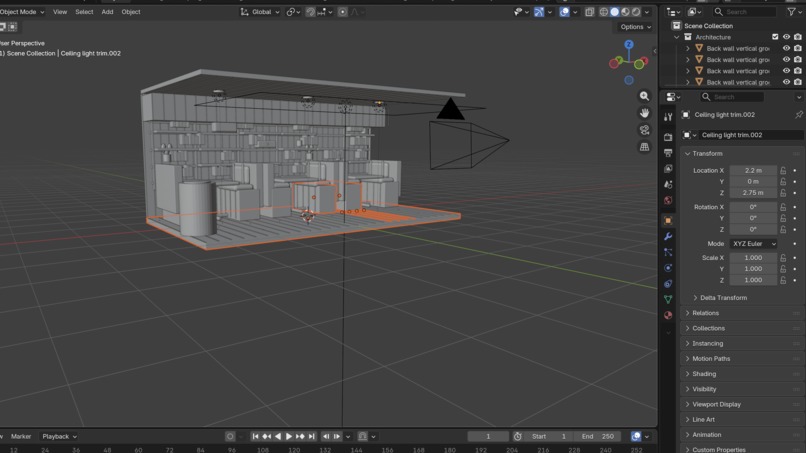This screenshot has height=453, width=806.
Task: Click the Location Z 2.75 m field
Action: tap(753, 193)
